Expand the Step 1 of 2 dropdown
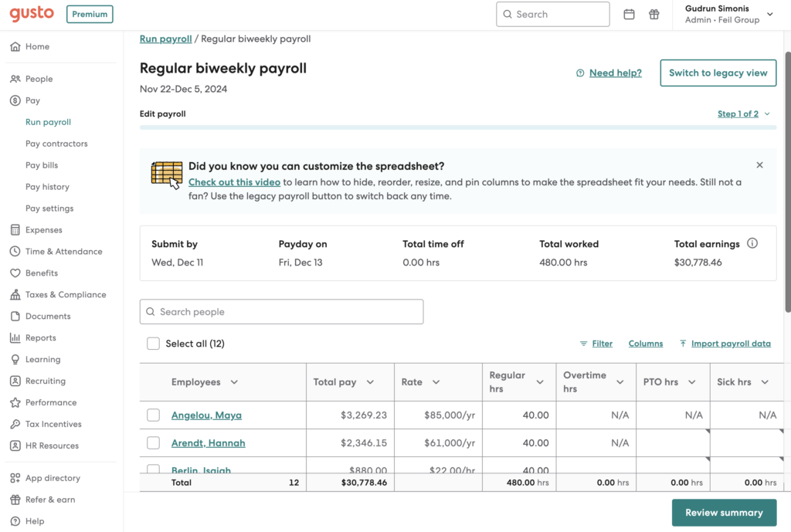 pos(744,114)
